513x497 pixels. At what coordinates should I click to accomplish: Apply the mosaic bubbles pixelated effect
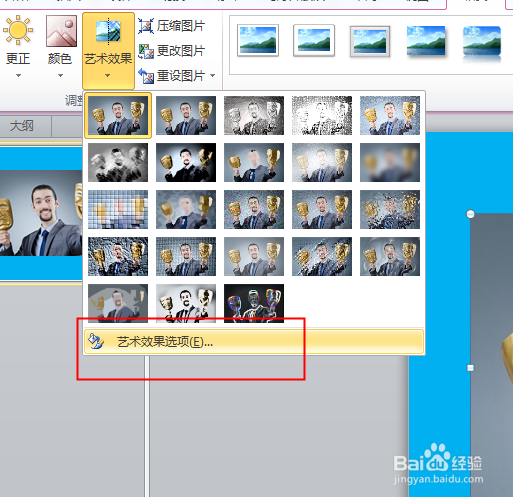tap(118, 210)
